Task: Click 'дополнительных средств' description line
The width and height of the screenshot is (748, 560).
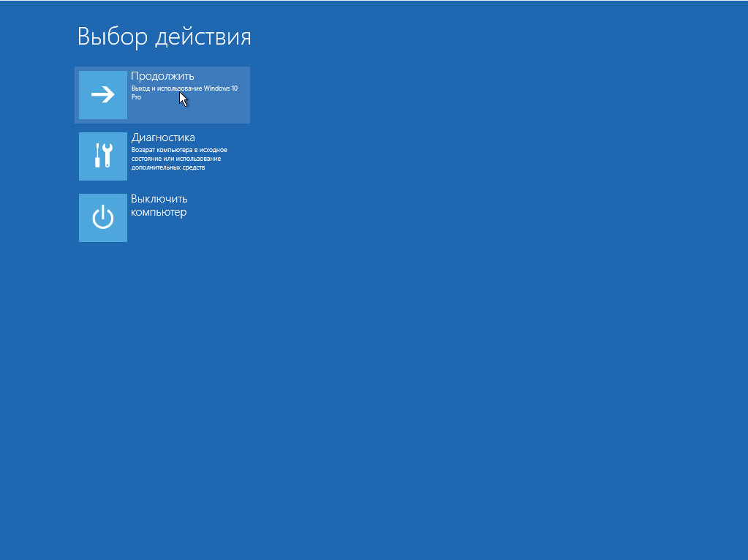Action: click(168, 167)
